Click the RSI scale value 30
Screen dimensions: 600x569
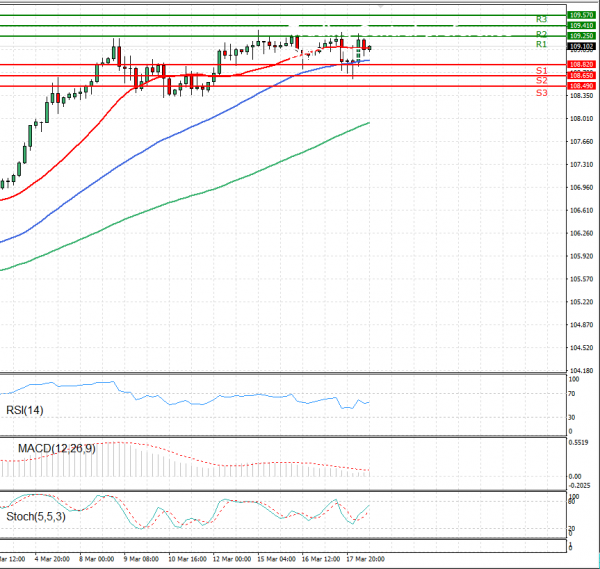[572, 417]
